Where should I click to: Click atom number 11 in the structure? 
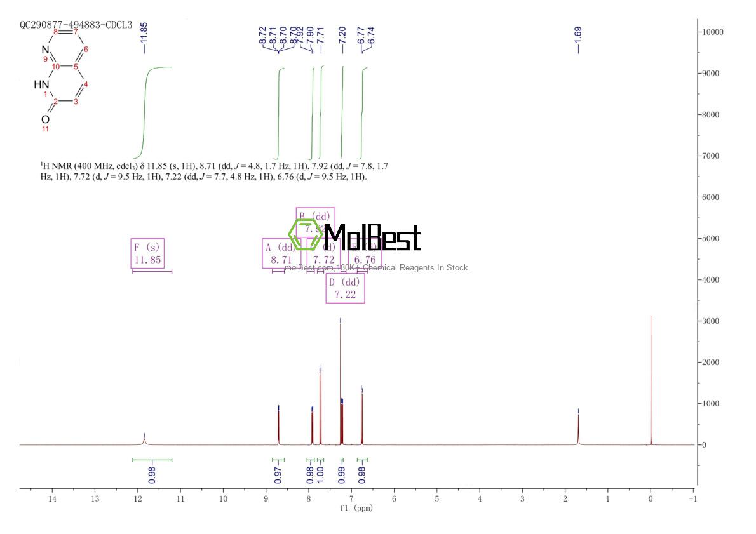tap(45, 129)
